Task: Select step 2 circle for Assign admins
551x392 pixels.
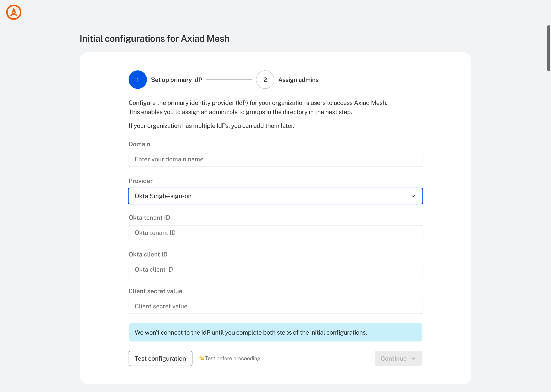Action: coord(265,80)
